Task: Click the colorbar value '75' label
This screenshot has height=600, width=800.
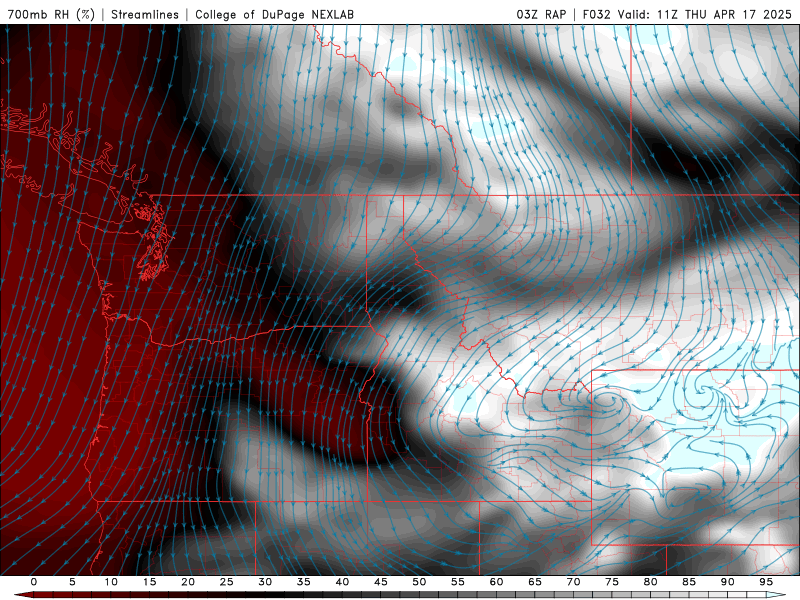Action: [612, 582]
